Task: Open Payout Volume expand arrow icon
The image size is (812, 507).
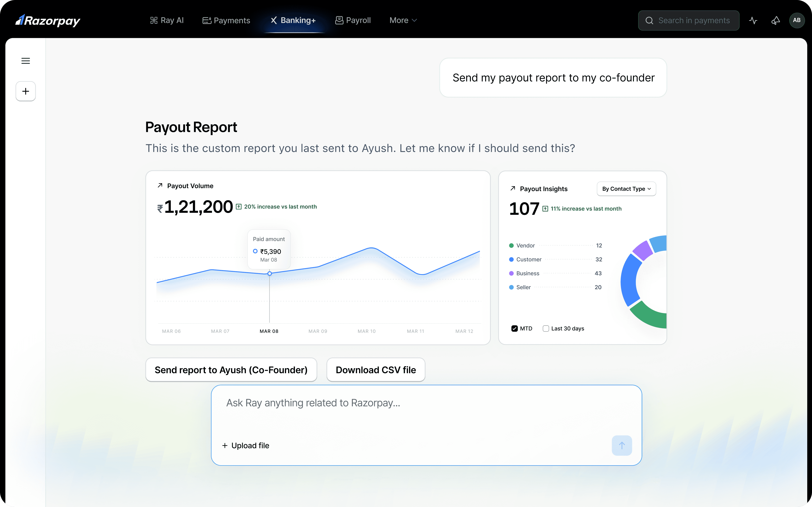Action: pos(160,185)
